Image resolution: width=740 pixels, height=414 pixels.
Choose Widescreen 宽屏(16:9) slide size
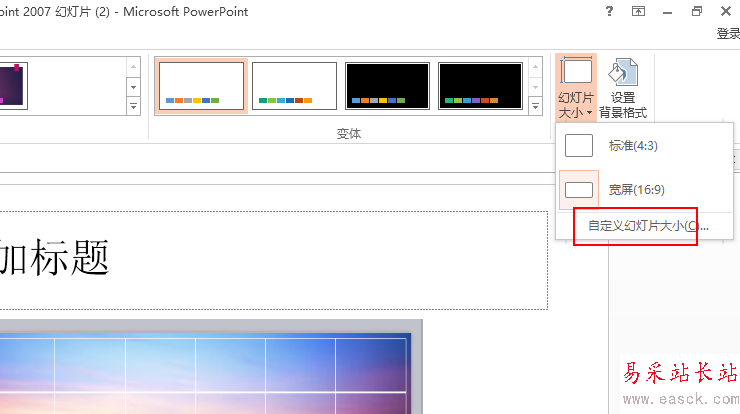[x=644, y=190]
